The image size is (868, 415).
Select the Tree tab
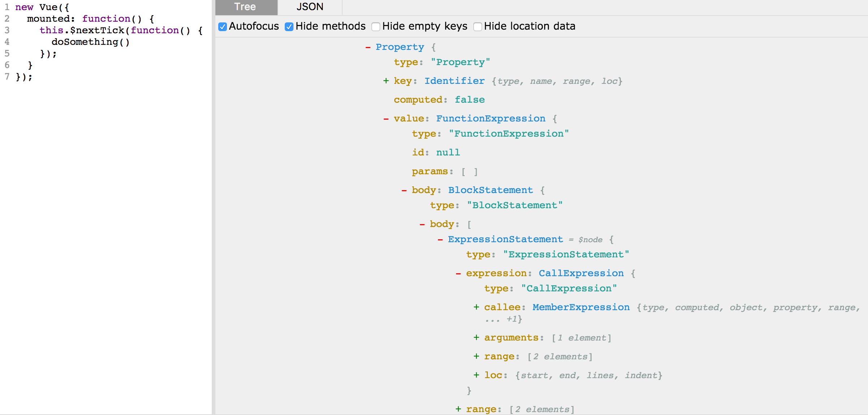point(245,7)
